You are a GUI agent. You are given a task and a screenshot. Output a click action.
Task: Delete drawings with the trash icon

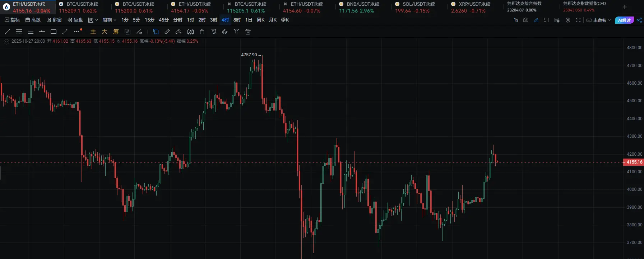[248, 32]
